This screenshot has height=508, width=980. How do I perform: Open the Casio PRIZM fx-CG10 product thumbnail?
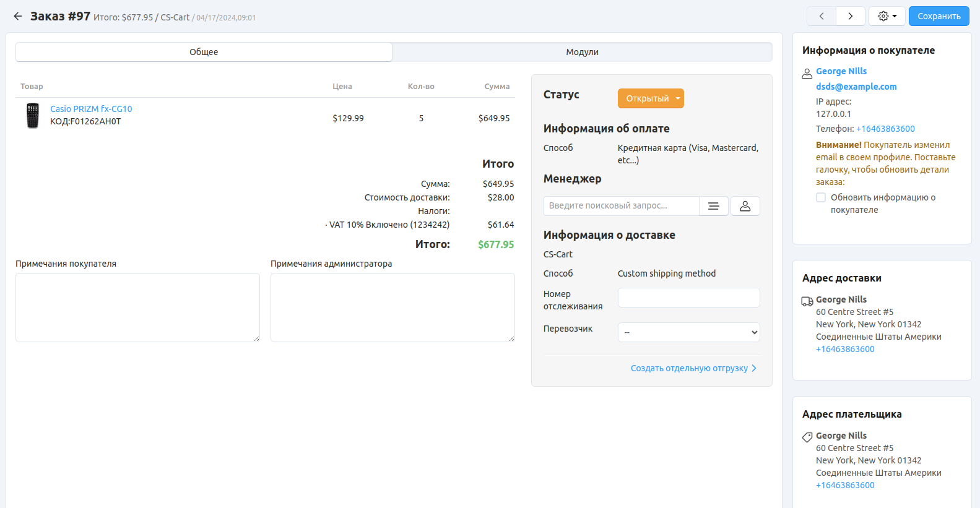(33, 116)
